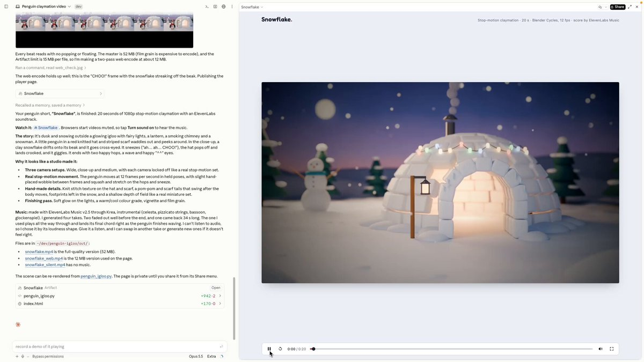Open the inline Snowflake watch link
The height and width of the screenshot is (362, 644).
click(x=46, y=128)
